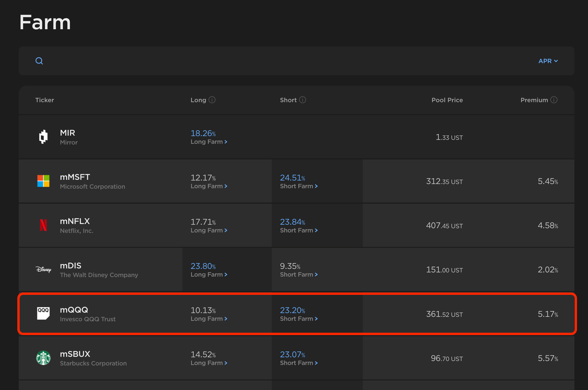Open Long Farm for mDIS
The width and height of the screenshot is (588, 390).
click(x=209, y=274)
